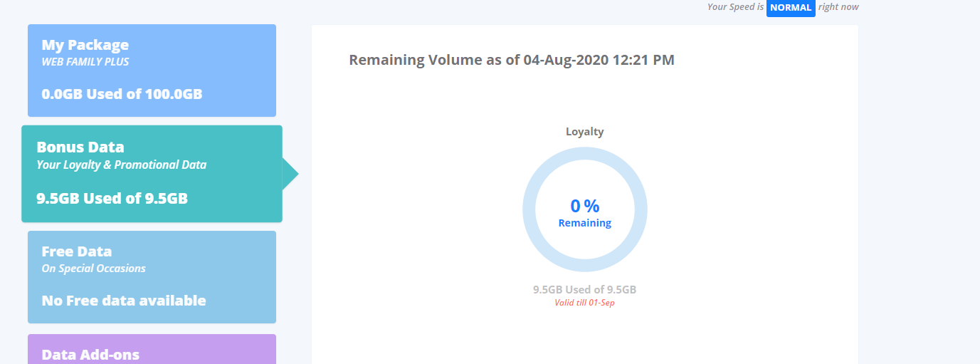Image resolution: width=980 pixels, height=364 pixels.
Task: Click the 0 % Remaining value
Action: tap(585, 213)
